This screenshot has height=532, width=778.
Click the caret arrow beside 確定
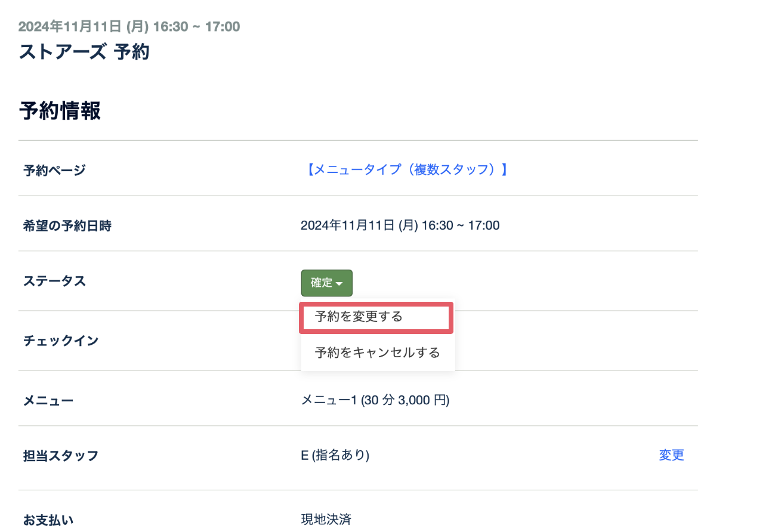[339, 284]
